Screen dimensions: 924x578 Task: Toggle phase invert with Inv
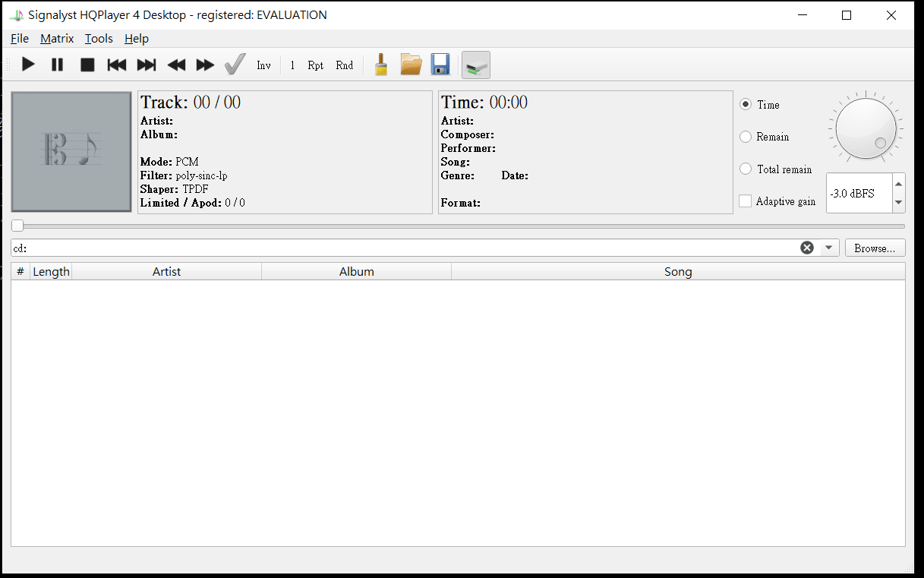[263, 65]
